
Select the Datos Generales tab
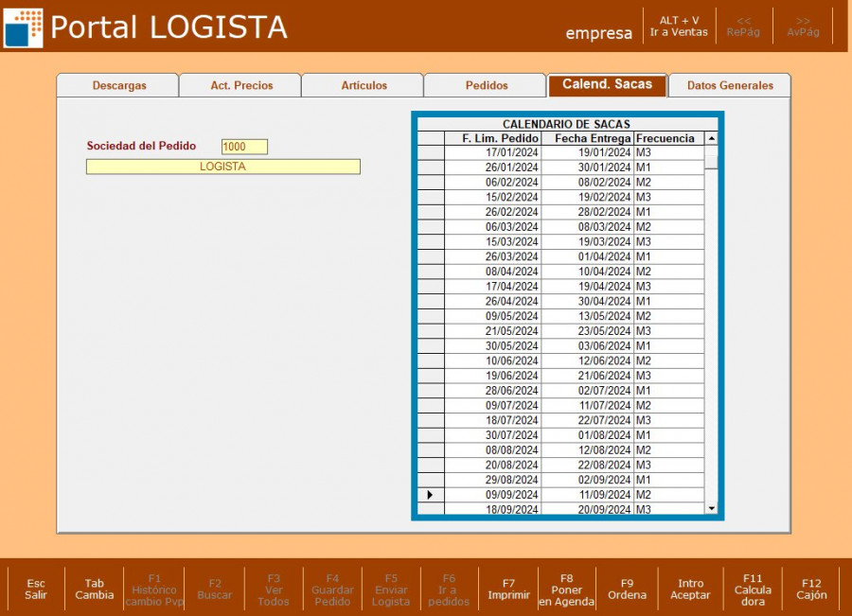729,85
